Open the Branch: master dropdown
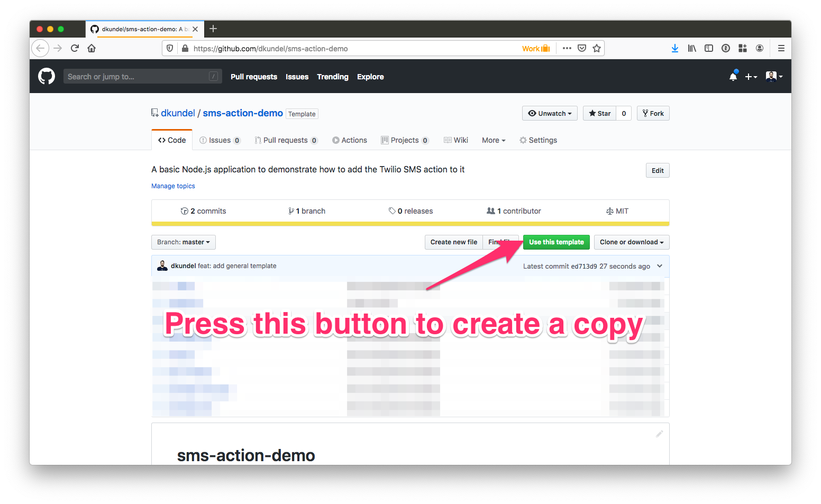The height and width of the screenshot is (504, 821). coord(183,242)
